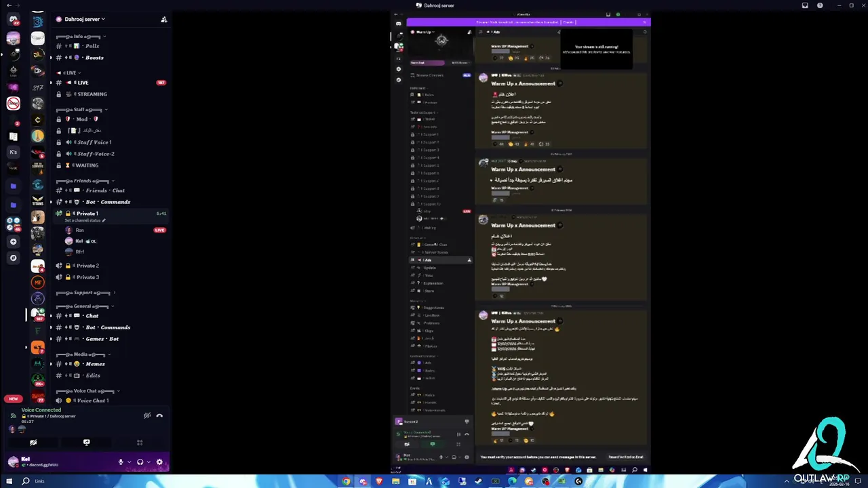The width and height of the screenshot is (868, 488).
Task: Toggle camera on in voice panel
Action: point(33,443)
